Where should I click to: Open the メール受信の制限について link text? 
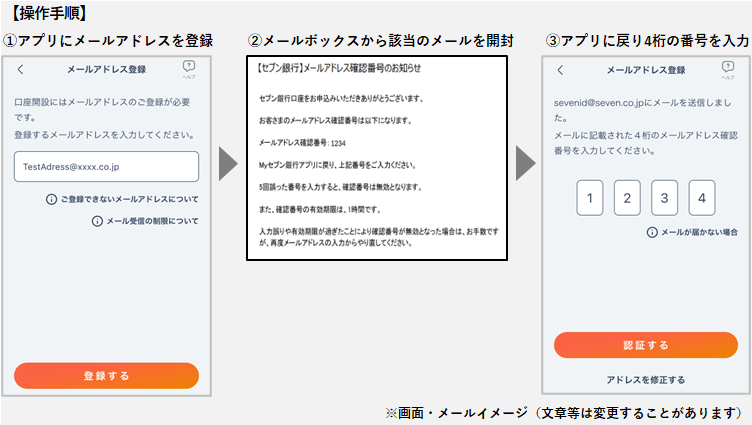click(x=152, y=221)
